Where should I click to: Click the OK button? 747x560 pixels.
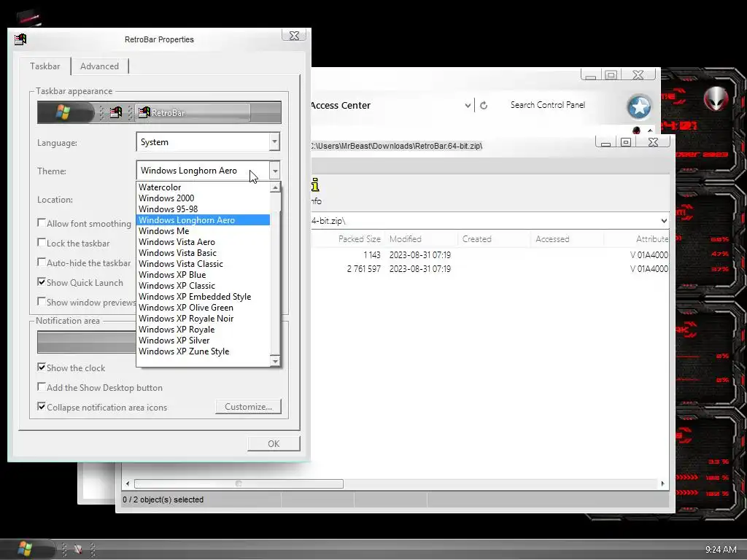coord(274,443)
